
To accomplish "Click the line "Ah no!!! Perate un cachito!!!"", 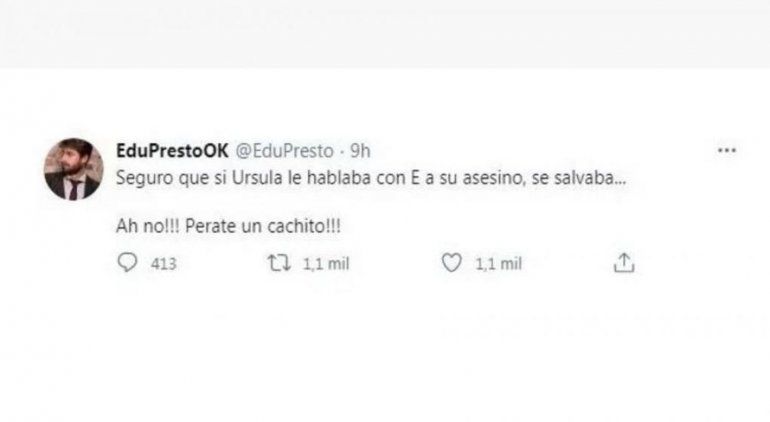I will pyautogui.click(x=229, y=226).
